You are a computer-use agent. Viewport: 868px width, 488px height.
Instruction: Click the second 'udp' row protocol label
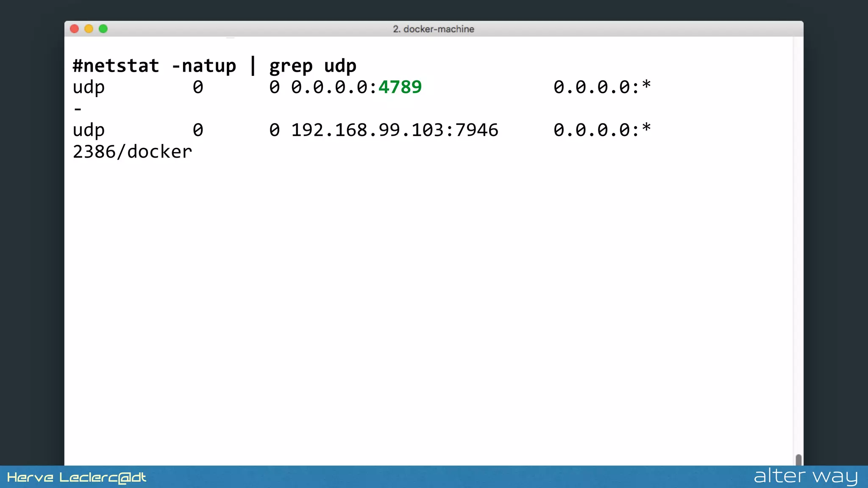(89, 130)
